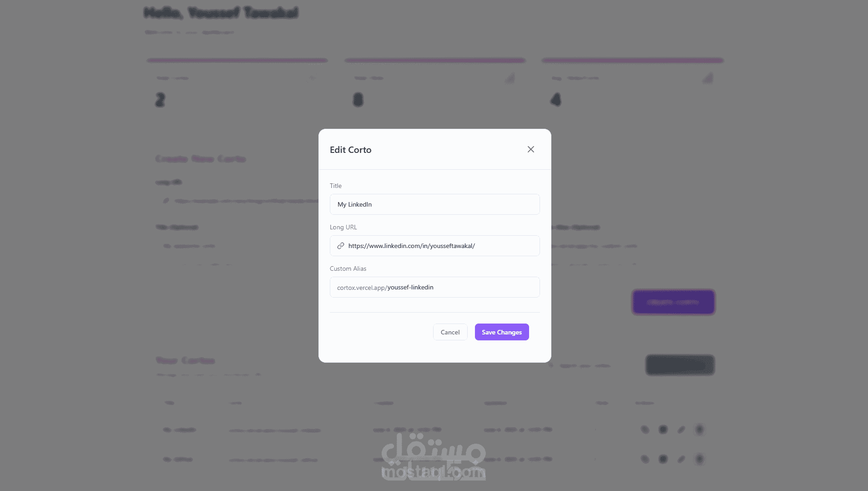Click into the Long URL linkedin.com field
868x491 pixels.
(x=434, y=246)
